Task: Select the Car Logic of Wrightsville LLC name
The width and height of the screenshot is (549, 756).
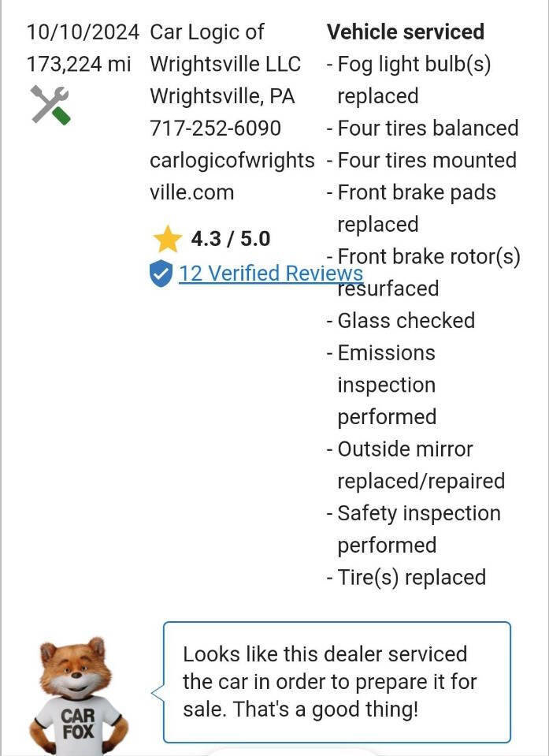Action: [226, 47]
